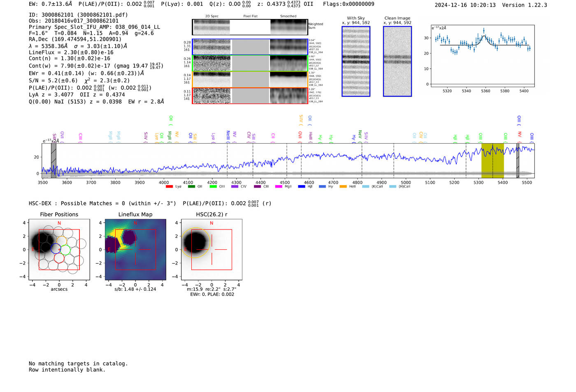The width and height of the screenshot is (576, 392).
Task: Click the yellow highlighted region in the spectrum
Action: (x=492, y=160)
